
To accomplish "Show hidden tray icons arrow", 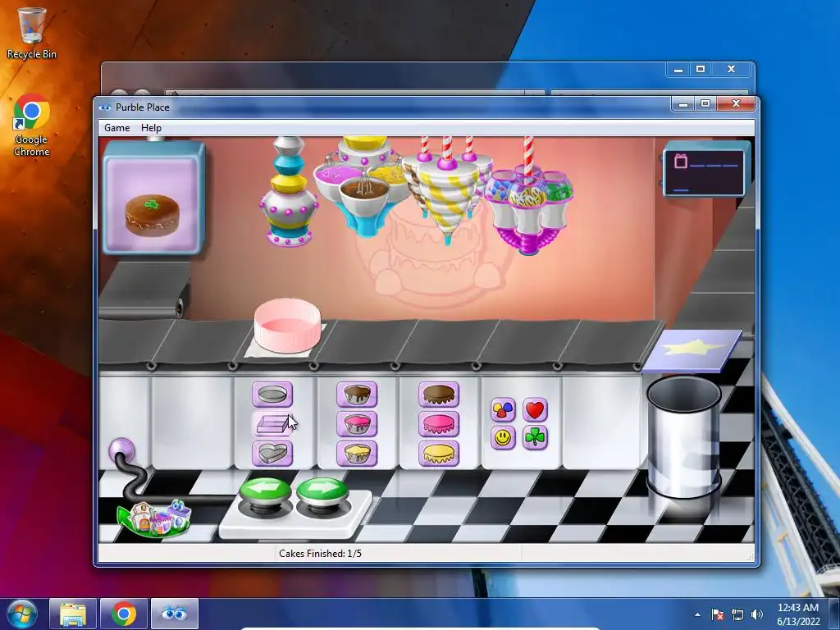I will click(x=697, y=614).
